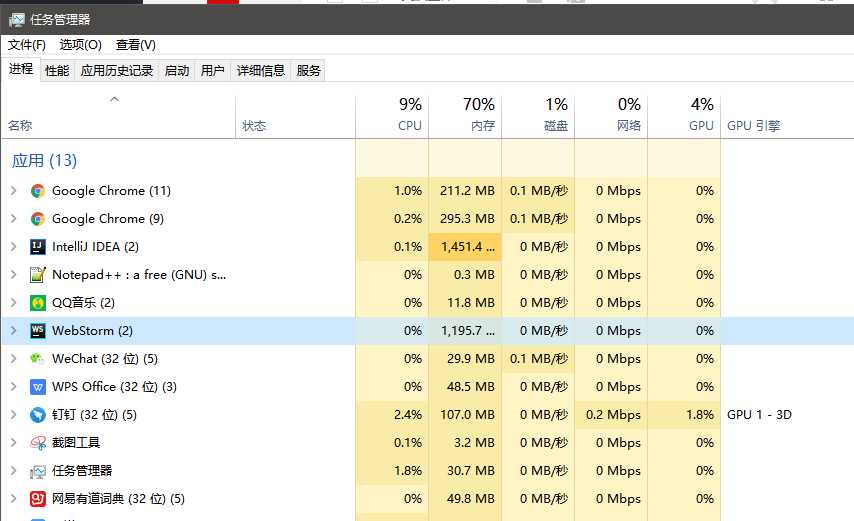Click the WeChat app icon
The height and width of the screenshot is (521, 854).
click(38, 359)
